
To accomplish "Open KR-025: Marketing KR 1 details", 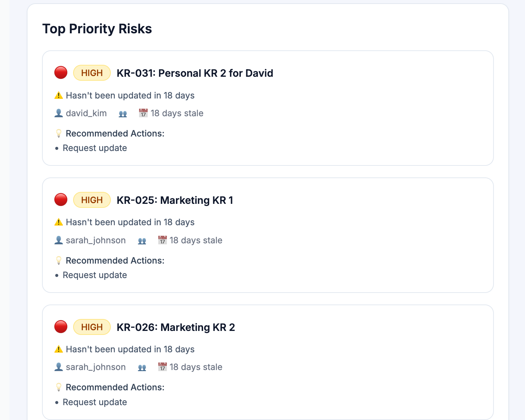I will [175, 200].
